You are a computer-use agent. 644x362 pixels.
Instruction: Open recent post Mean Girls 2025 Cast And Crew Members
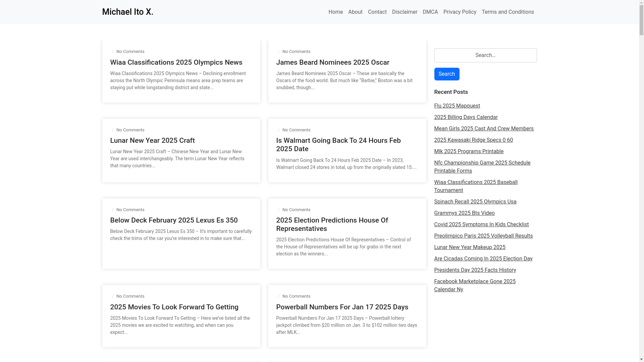click(484, 129)
